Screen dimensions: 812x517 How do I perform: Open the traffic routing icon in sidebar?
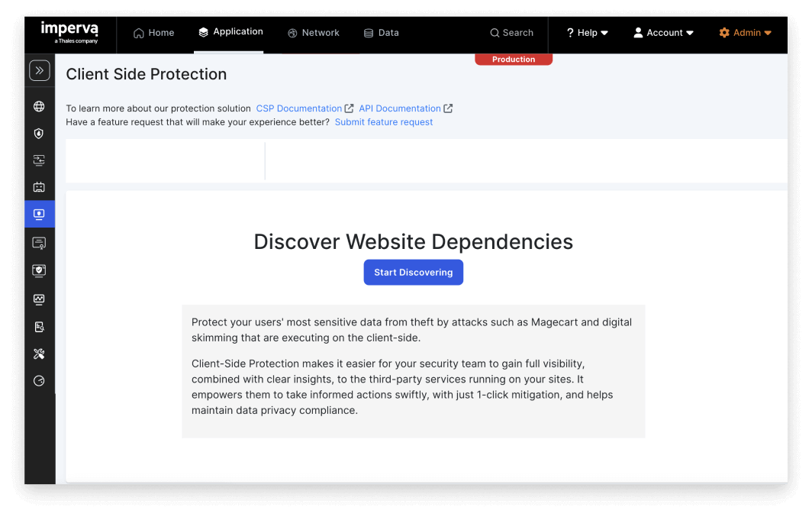(x=39, y=160)
